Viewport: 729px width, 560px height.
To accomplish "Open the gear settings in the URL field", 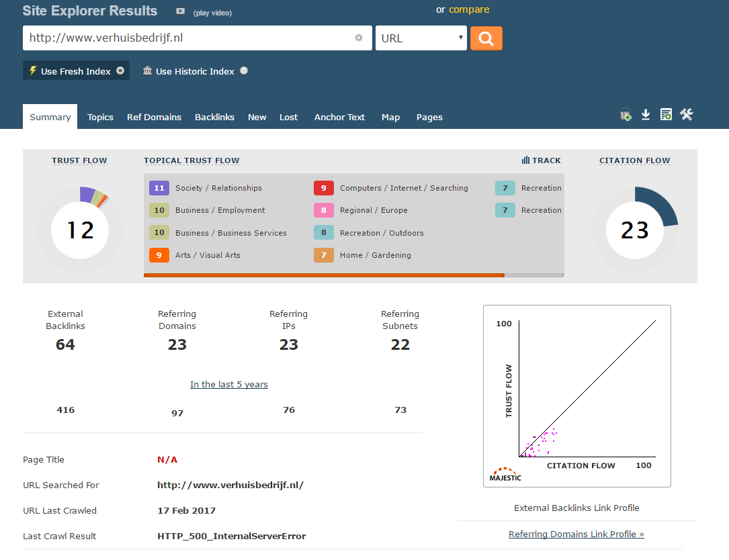I will tap(359, 38).
